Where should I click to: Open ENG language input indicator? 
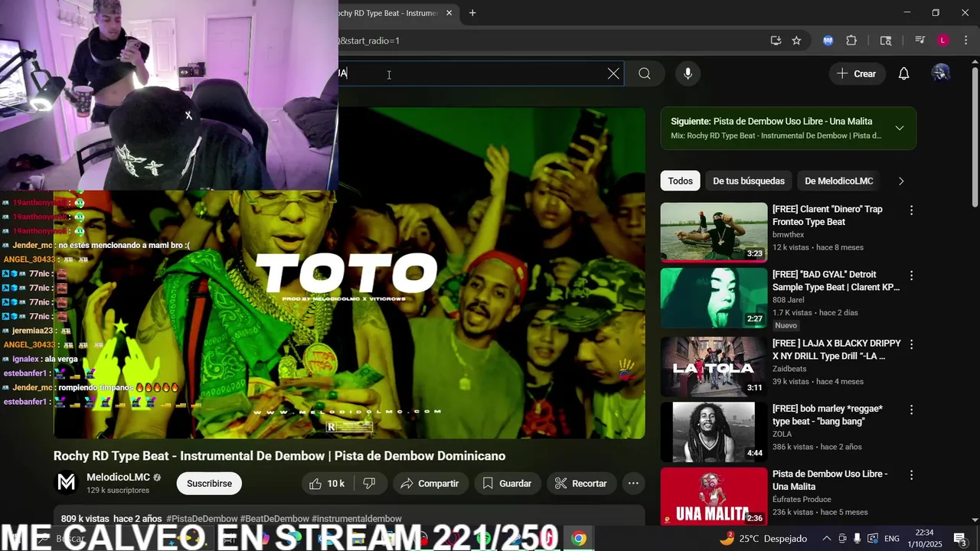pos(892,539)
